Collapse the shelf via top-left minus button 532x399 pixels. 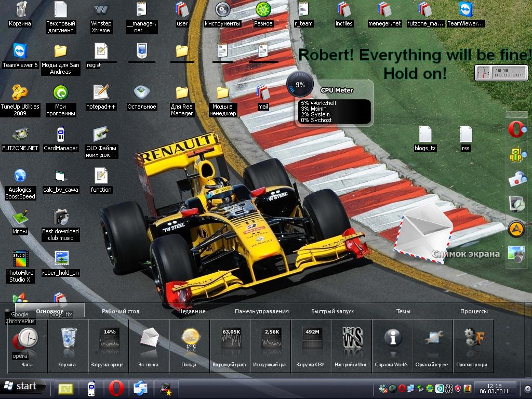coord(7,311)
